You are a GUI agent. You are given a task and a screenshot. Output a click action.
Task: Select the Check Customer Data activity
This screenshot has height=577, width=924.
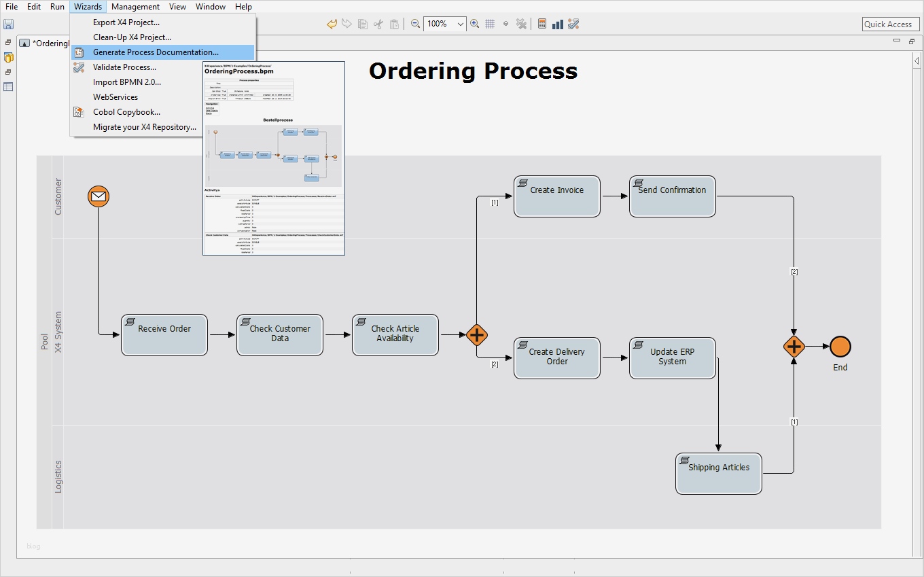[280, 334]
